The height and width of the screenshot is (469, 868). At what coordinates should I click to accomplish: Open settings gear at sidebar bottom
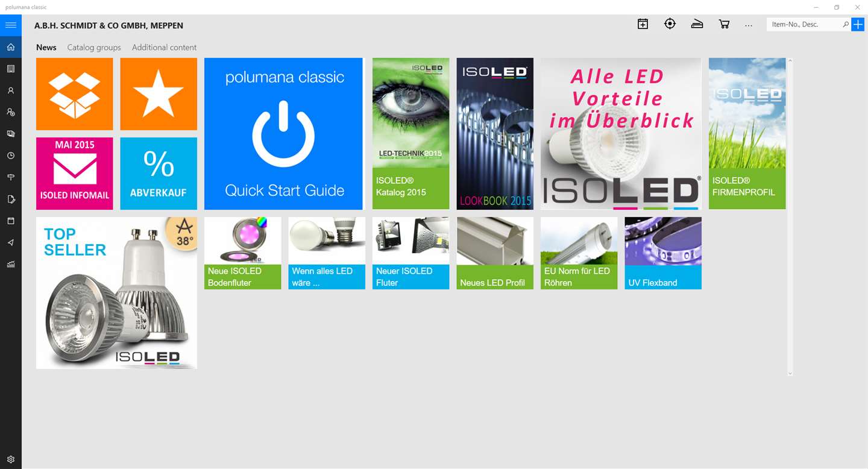[11, 459]
